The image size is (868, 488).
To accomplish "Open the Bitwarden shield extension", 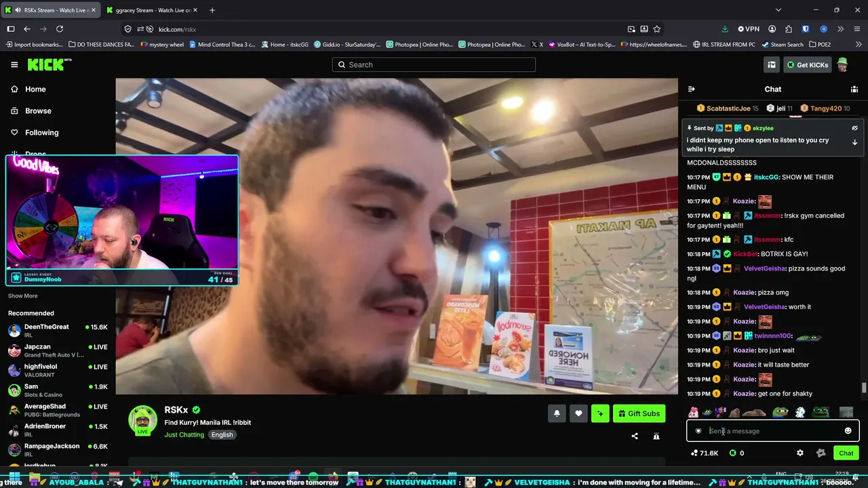I will click(x=806, y=29).
